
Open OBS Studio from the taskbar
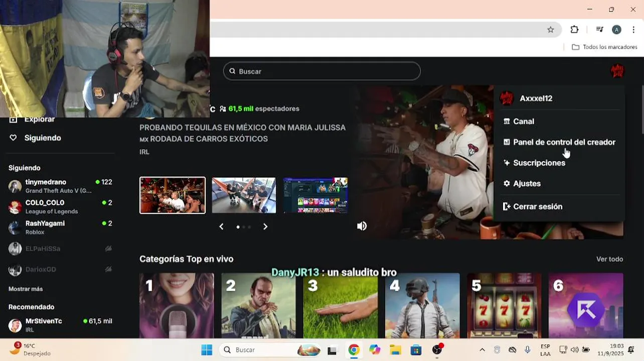437,350
